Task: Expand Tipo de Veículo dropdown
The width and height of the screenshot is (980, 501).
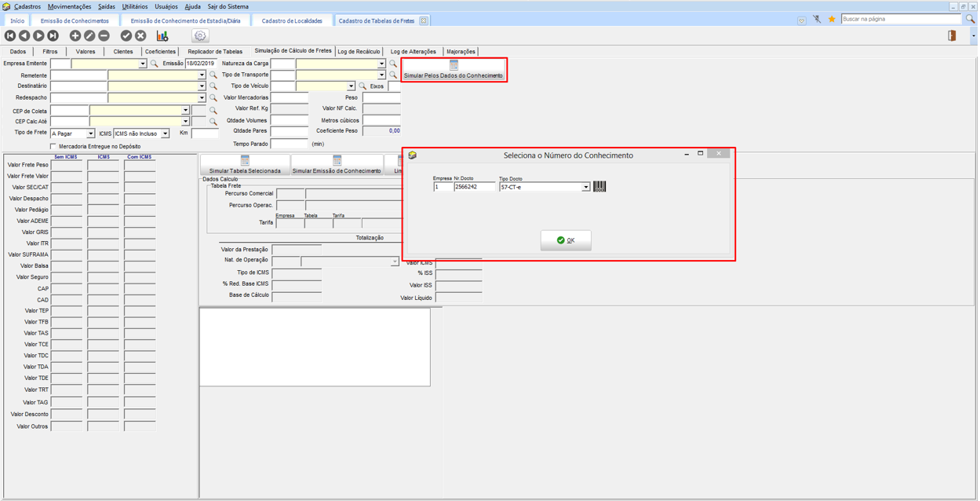Action: point(351,86)
